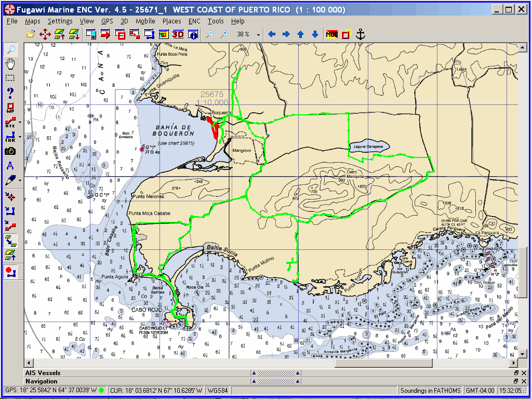This screenshot has width=532, height=399.
Task: Click the red dot with blue track icon
Action: [x=10, y=272]
